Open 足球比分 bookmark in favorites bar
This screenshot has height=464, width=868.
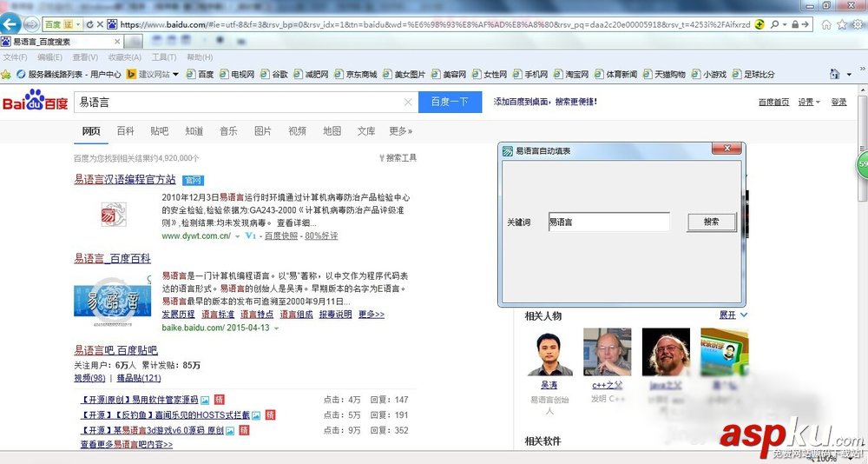753,74
